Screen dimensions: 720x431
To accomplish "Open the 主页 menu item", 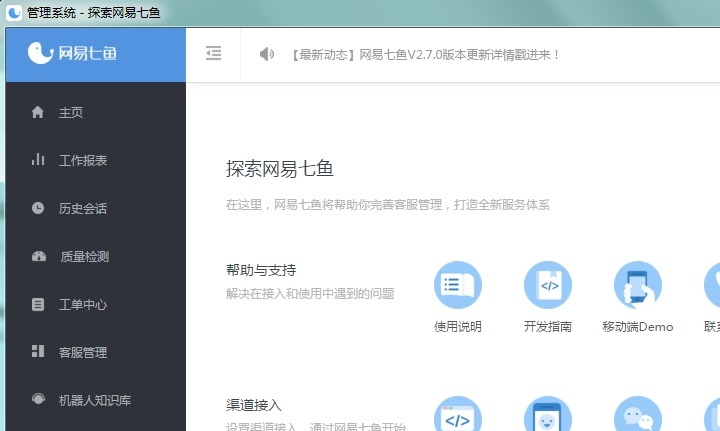I will (71, 112).
